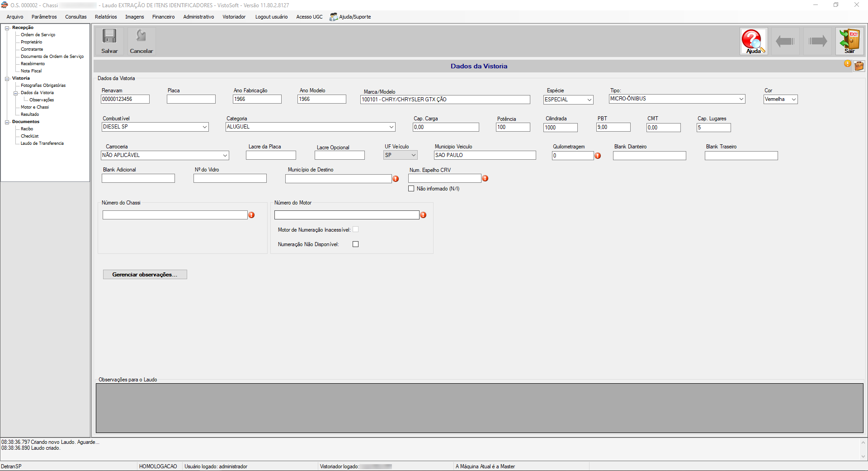The image size is (868, 471).
Task: Open the Carroceria combo box
Action: tap(165, 155)
